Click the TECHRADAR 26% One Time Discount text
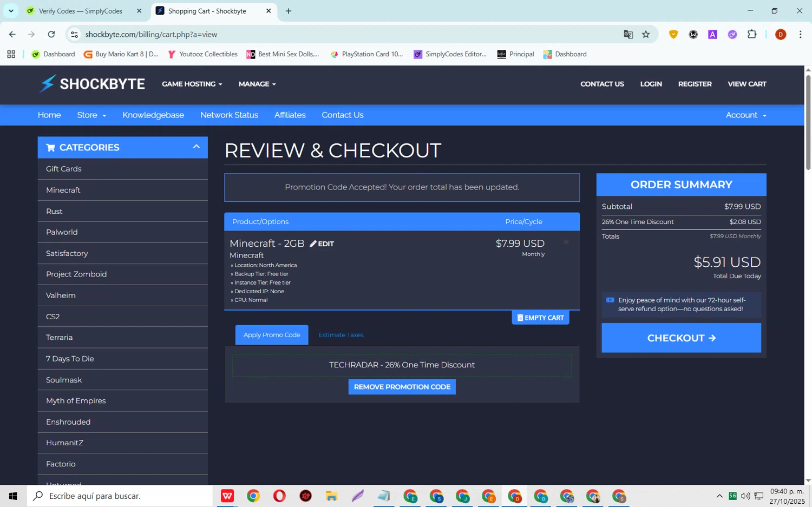This screenshot has width=812, height=507. pyautogui.click(x=402, y=365)
